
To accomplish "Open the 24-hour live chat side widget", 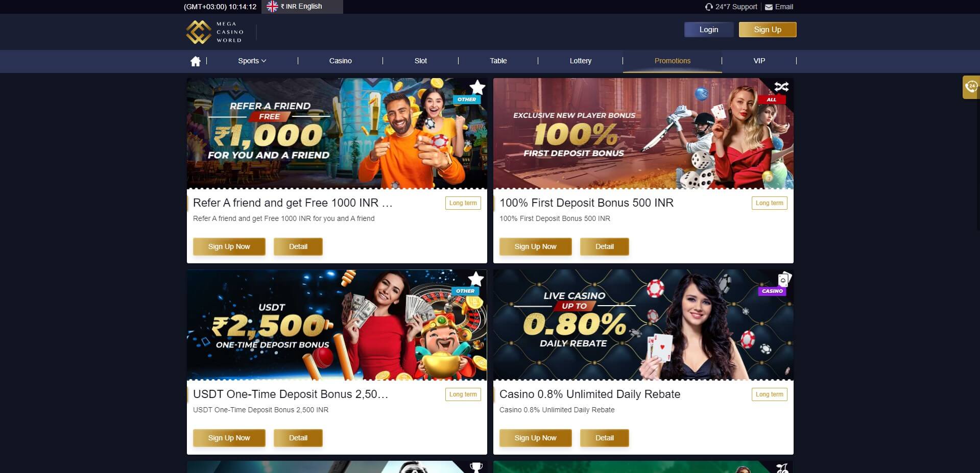I will (971, 87).
